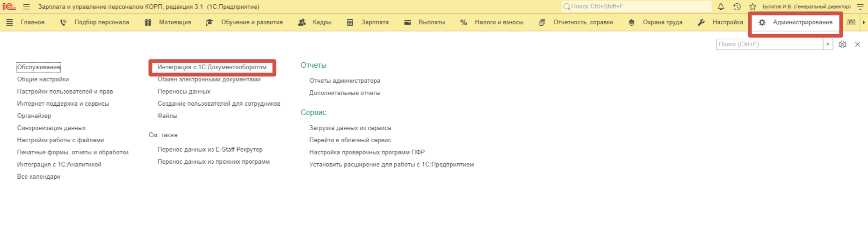Expand the service options menu top-right
Screen dimensions: 868x240
(x=860, y=7)
